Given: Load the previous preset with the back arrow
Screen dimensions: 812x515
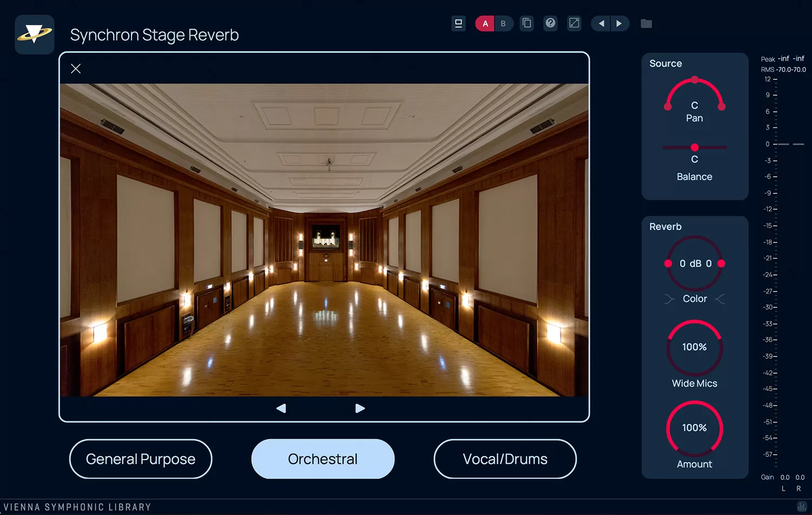Looking at the screenshot, I should coord(600,23).
